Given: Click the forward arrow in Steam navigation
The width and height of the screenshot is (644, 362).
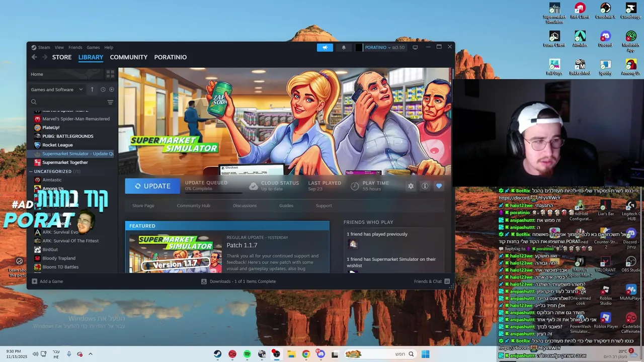Looking at the screenshot, I should pyautogui.click(x=45, y=57).
